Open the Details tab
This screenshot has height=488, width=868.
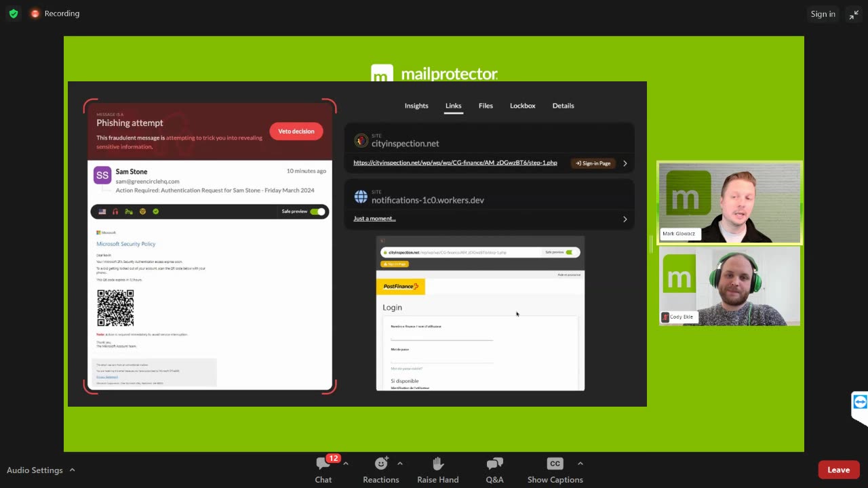pos(563,106)
